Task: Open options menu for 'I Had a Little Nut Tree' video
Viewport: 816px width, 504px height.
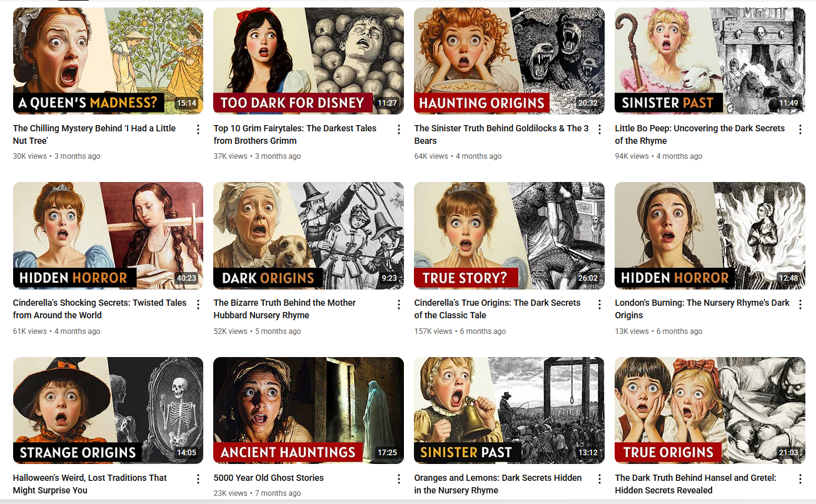Action: coord(198,129)
